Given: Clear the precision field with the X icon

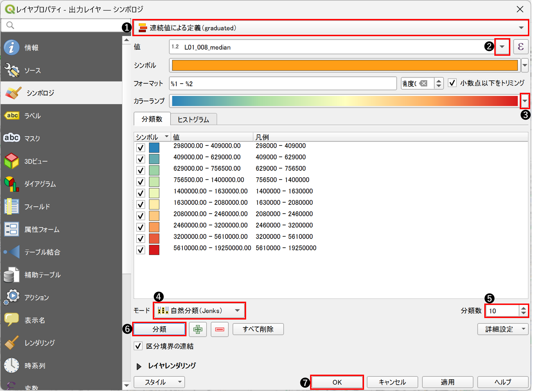Looking at the screenshot, I should tap(423, 84).
